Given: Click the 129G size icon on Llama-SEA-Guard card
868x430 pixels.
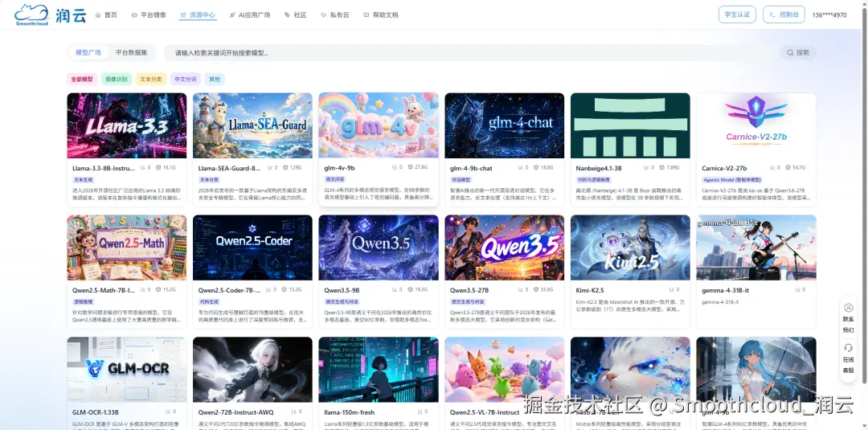Looking at the screenshot, I should click(285, 168).
